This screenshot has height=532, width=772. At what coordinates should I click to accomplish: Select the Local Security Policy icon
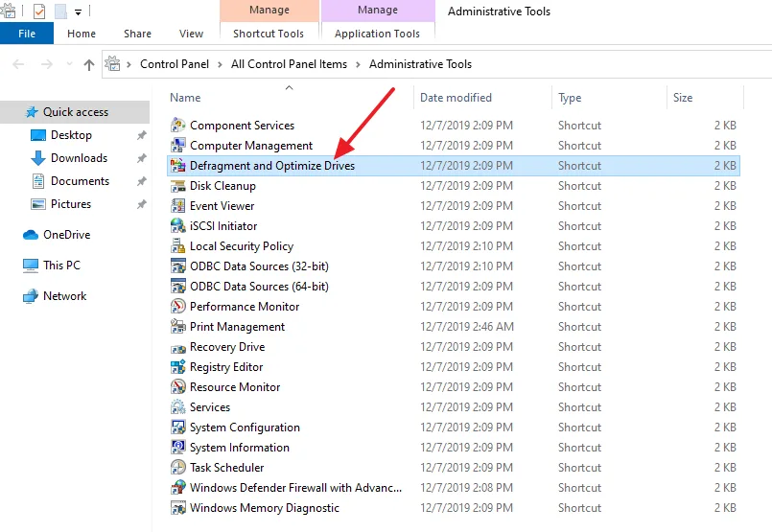177,246
